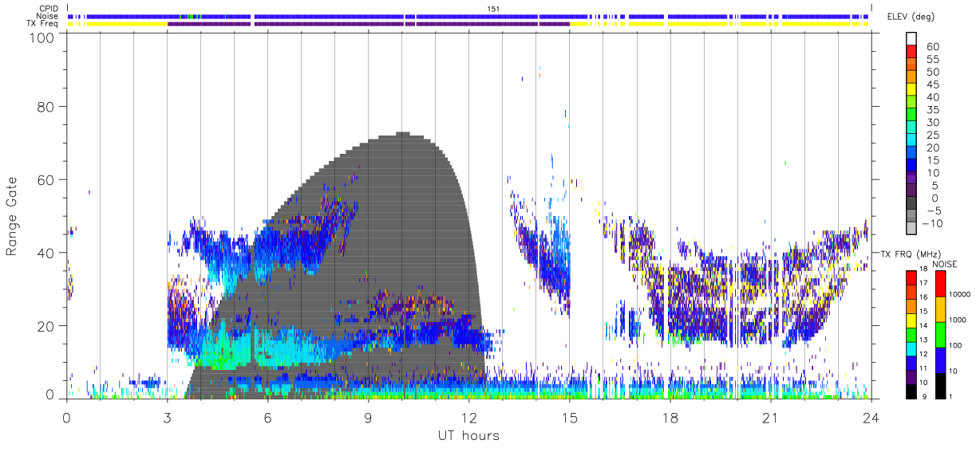Click the CPID value '151'
This screenshot has width=980, height=452.
pyautogui.click(x=494, y=9)
